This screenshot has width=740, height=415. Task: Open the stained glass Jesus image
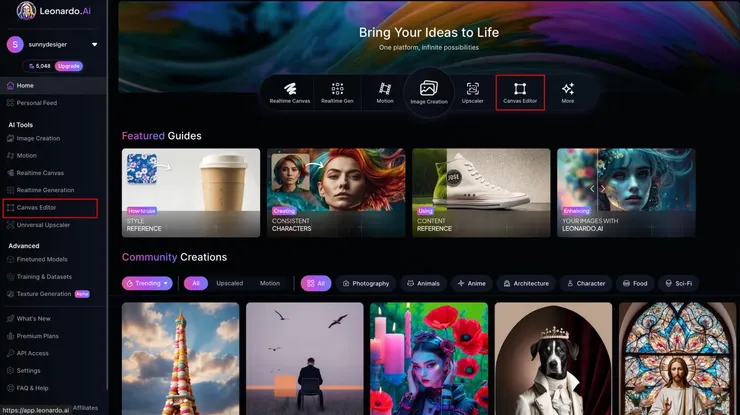(677, 359)
